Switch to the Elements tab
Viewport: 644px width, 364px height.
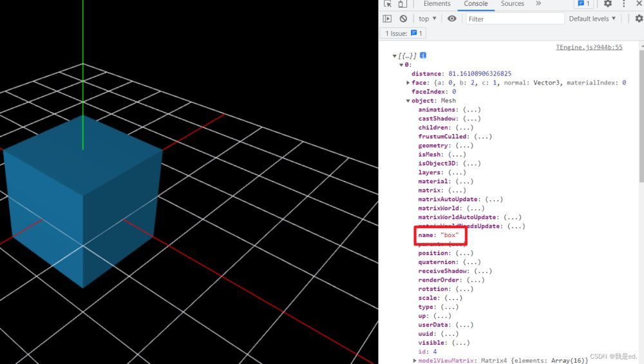pyautogui.click(x=437, y=4)
